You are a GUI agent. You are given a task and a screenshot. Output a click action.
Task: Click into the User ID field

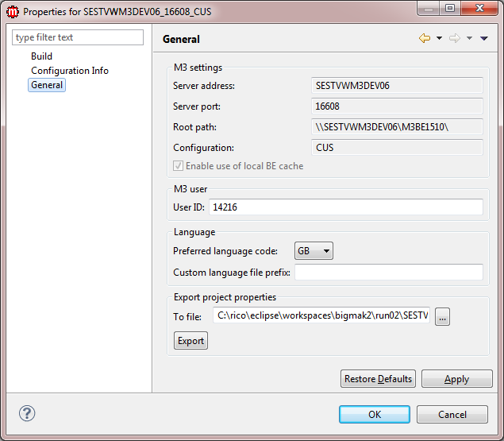pos(345,207)
